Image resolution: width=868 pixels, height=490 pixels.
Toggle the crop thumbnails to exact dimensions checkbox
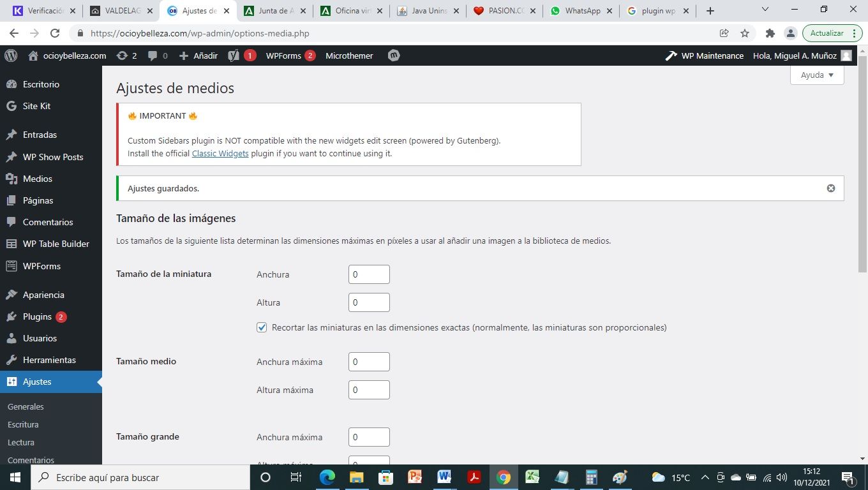[262, 327]
